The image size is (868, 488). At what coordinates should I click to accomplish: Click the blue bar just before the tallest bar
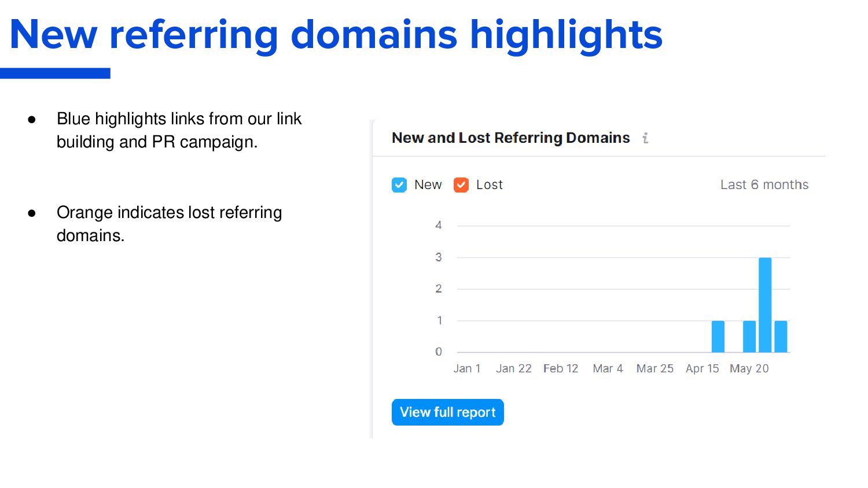pos(749,337)
